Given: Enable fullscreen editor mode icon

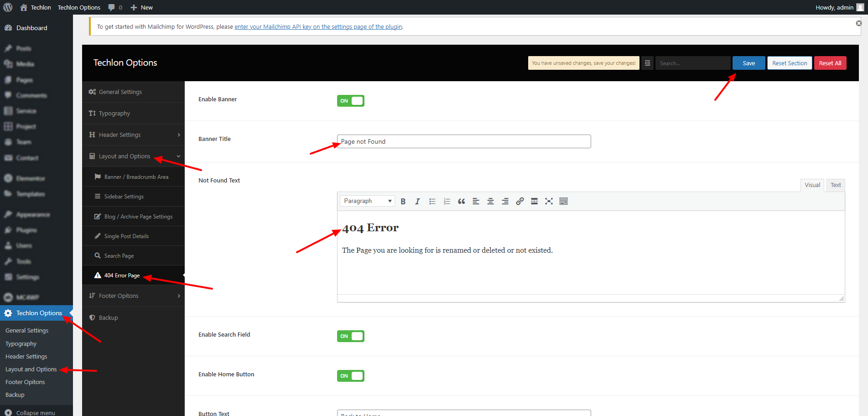Looking at the screenshot, I should click(549, 201).
